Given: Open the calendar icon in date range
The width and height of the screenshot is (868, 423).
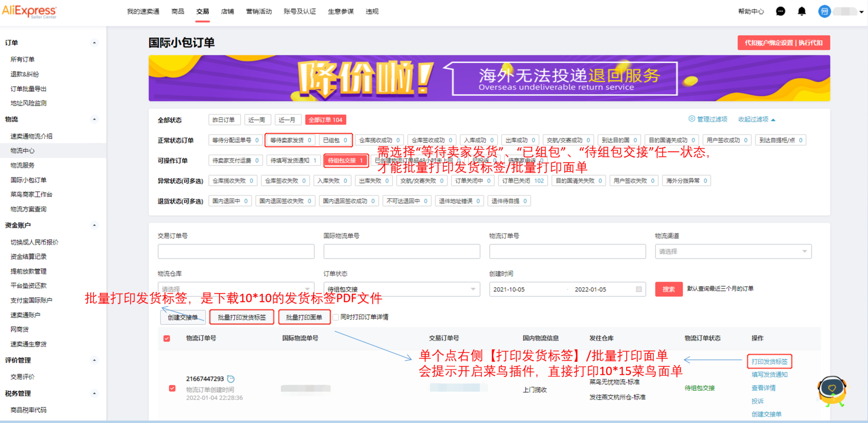Looking at the screenshot, I should pyautogui.click(x=639, y=289).
